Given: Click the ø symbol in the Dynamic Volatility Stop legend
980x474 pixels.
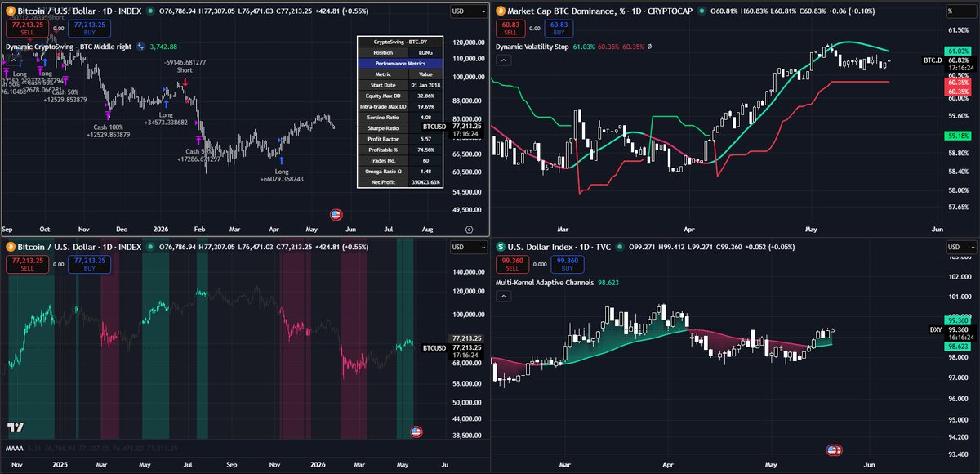Looking at the screenshot, I should [x=648, y=47].
